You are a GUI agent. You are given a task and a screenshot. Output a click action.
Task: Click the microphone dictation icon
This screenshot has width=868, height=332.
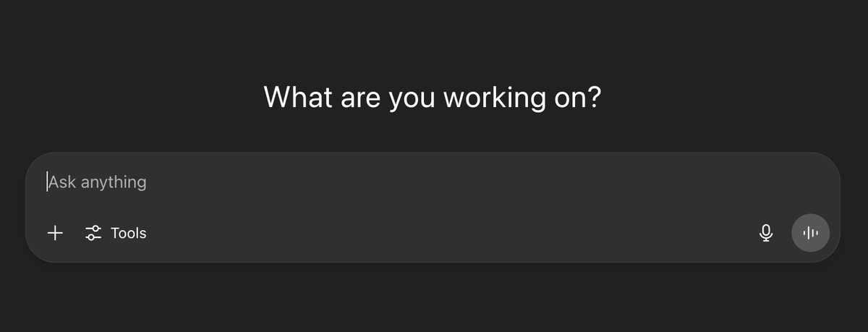[766, 233]
